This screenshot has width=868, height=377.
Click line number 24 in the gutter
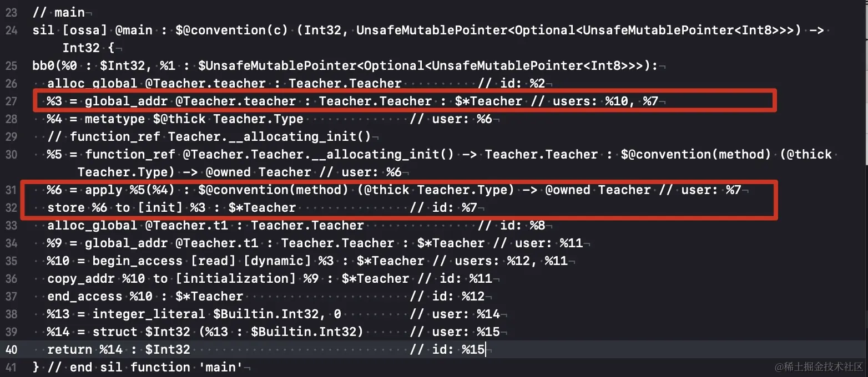click(12, 30)
